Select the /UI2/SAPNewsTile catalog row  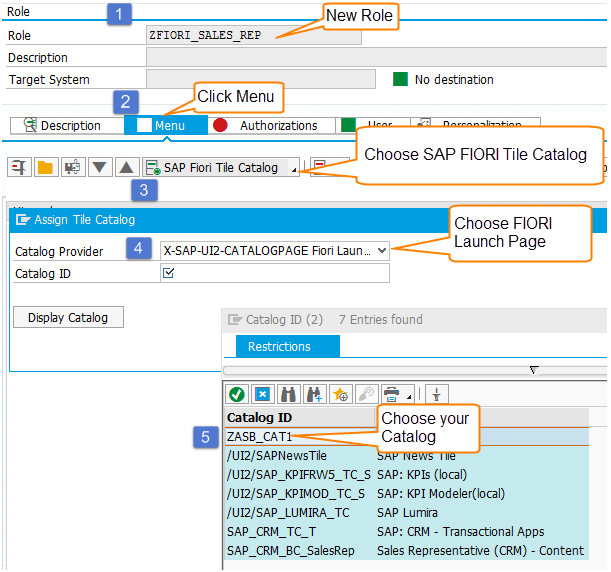point(407,455)
